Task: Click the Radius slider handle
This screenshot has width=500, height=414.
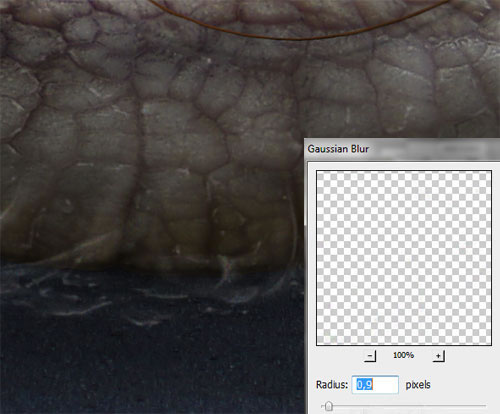Action: click(x=329, y=406)
